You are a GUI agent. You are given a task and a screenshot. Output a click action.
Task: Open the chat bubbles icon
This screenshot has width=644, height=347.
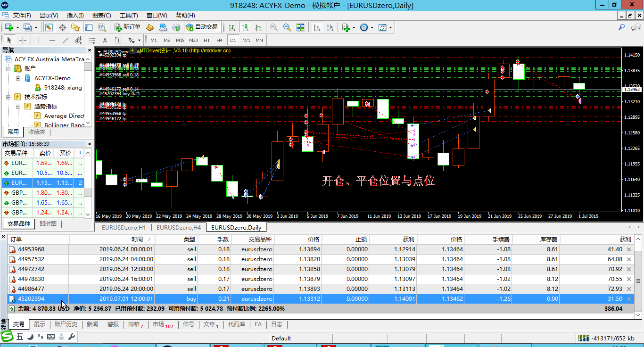pyautogui.click(x=636, y=27)
